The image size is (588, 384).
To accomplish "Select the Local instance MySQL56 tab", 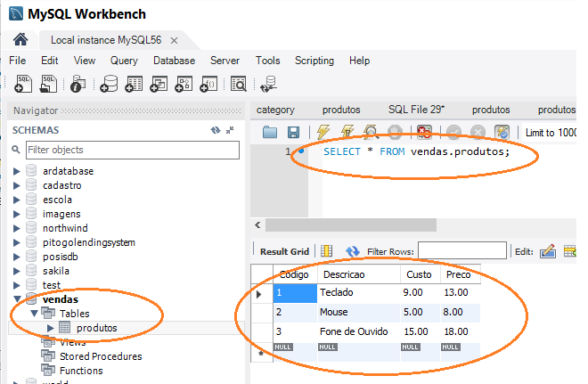I will click(106, 40).
